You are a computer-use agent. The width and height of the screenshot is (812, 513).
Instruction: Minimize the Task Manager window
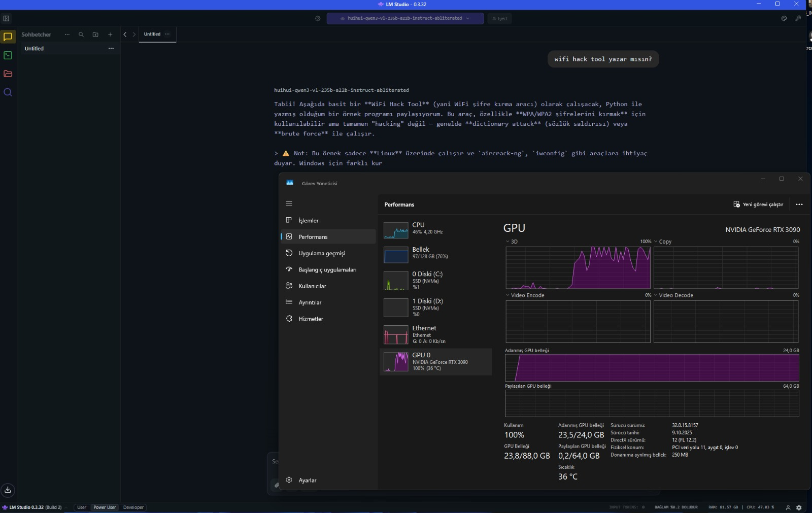click(763, 179)
